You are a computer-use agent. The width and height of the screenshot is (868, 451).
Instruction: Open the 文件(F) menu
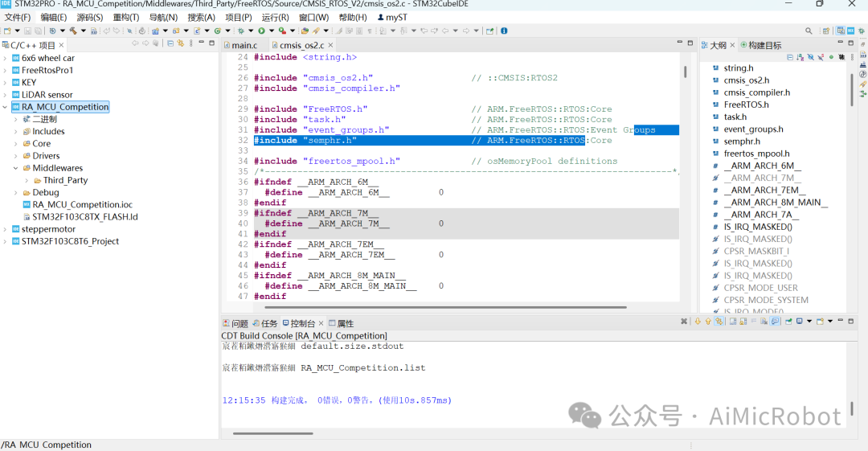click(x=17, y=17)
